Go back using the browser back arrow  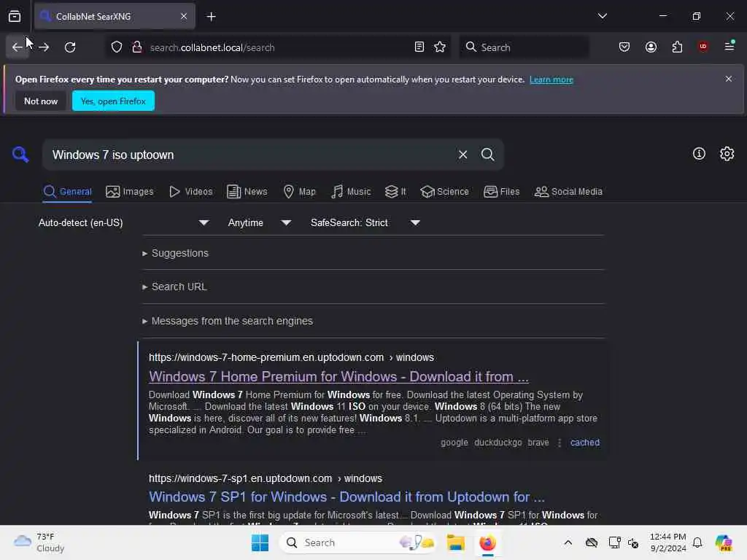pyautogui.click(x=18, y=47)
